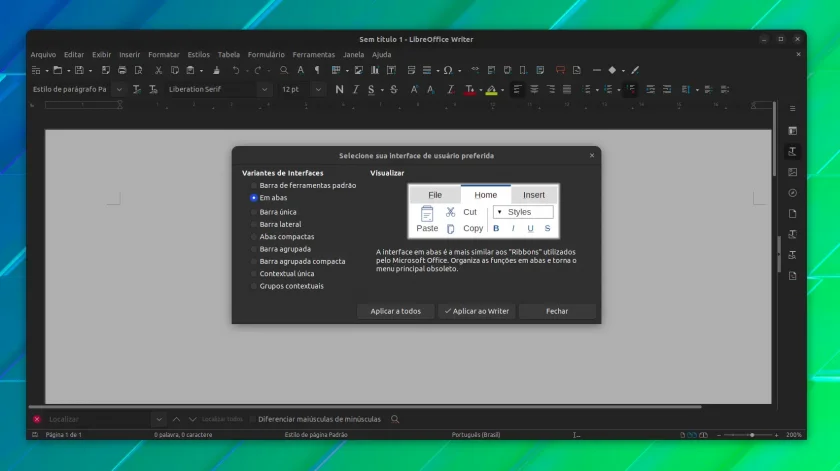
Task: Select Barra agrupada compacta radio option
Action: tap(298, 261)
